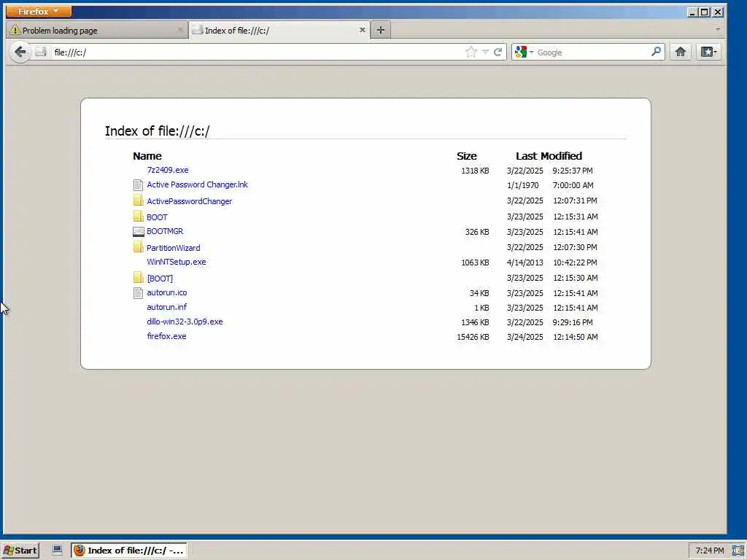Open the [BOOT] folder link
Image resolution: width=747 pixels, height=560 pixels.
[x=160, y=278]
